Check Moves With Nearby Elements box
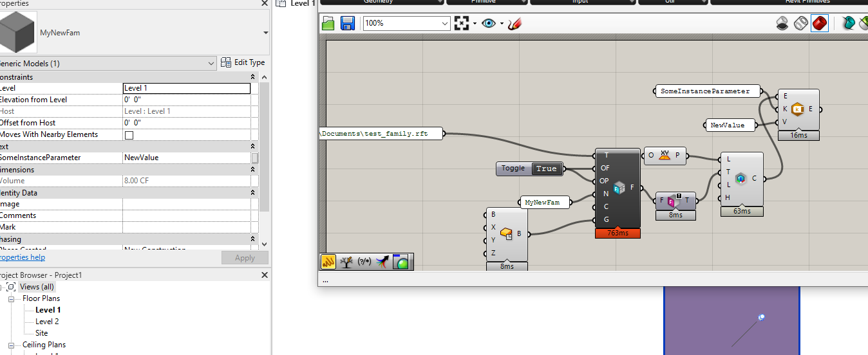Screen dimensions: 868x355 pyautogui.click(x=129, y=135)
